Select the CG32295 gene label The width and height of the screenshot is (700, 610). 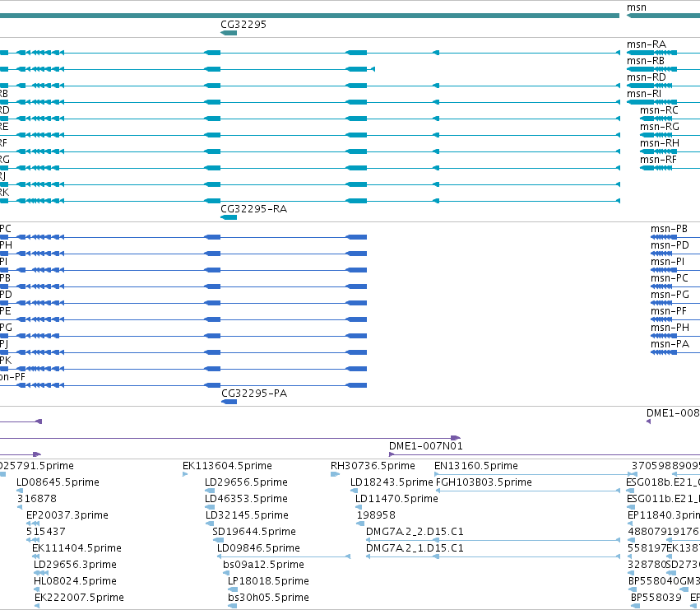pyautogui.click(x=243, y=24)
